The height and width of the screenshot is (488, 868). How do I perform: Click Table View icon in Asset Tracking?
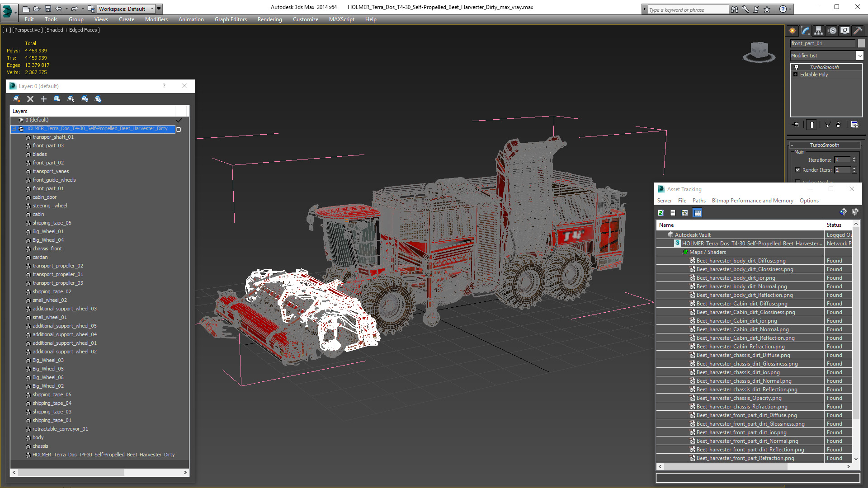(x=698, y=213)
